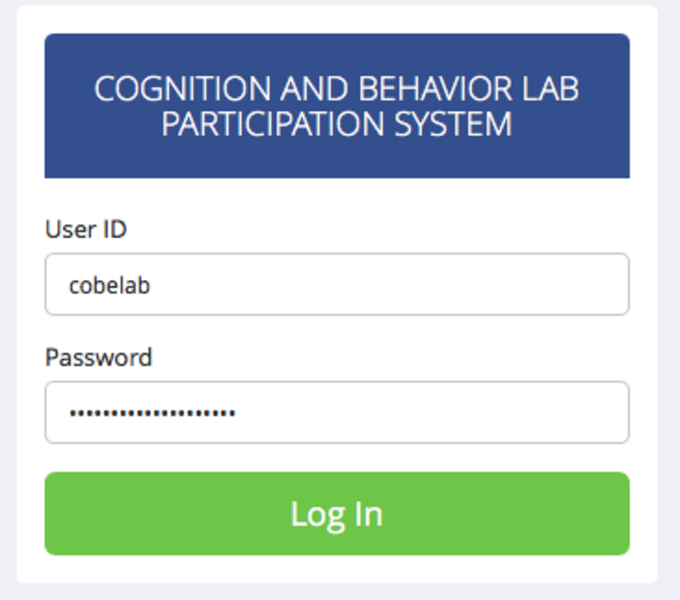The image size is (680, 600).
Task: Click the masked password dots
Action: tap(153, 413)
